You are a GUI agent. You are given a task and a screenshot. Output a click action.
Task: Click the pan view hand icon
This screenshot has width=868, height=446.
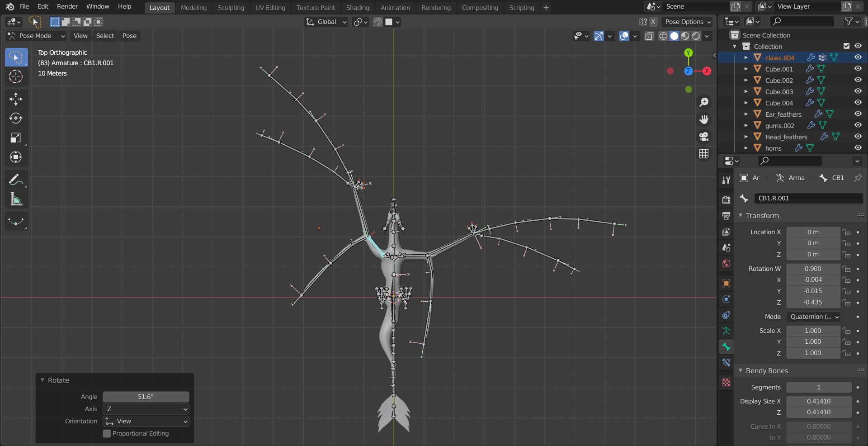point(704,119)
